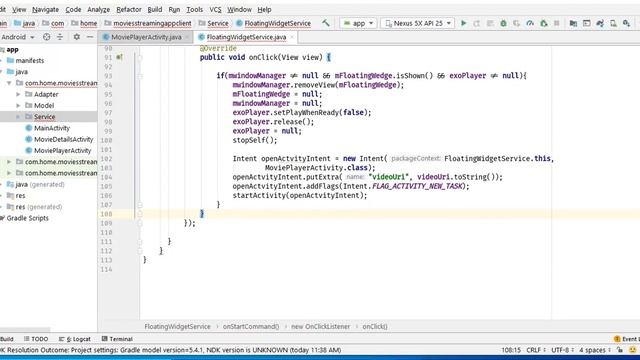Click the Project Structure folder icon in toolbar

(573, 23)
